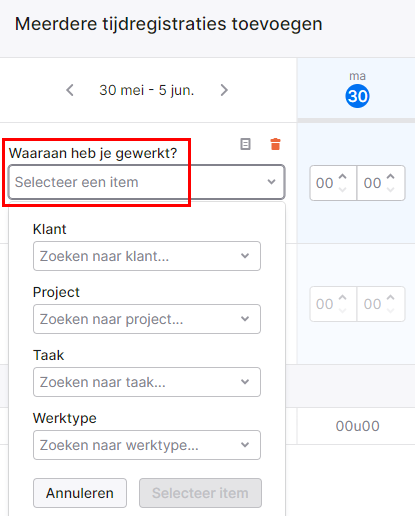
Task: Increase hours with first row up arrow
Action: click(x=343, y=177)
